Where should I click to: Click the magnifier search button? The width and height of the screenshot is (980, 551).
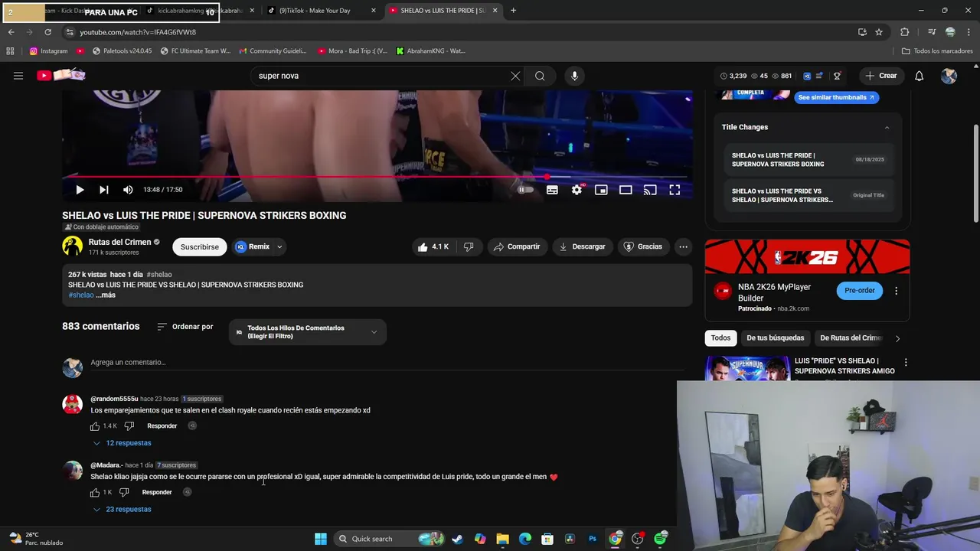540,76
